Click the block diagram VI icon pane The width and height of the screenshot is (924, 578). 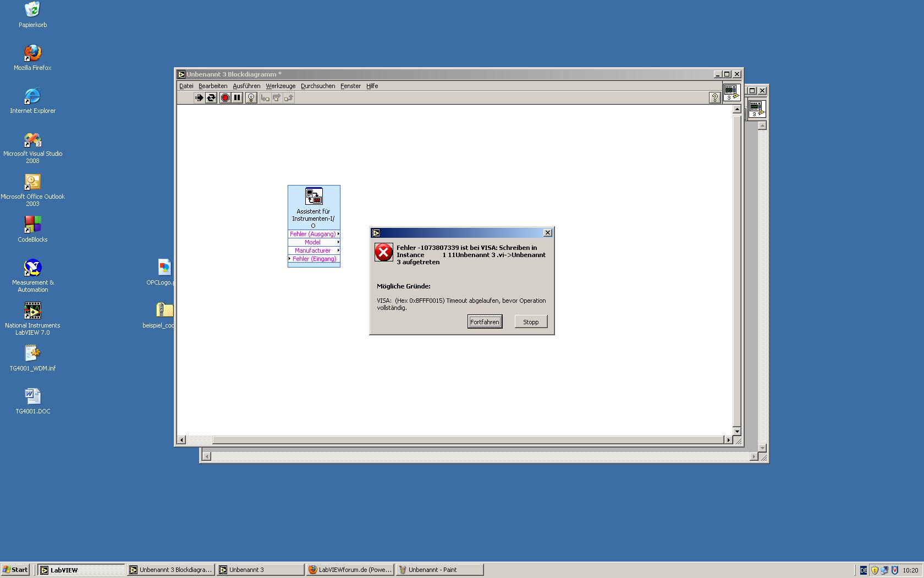732,92
